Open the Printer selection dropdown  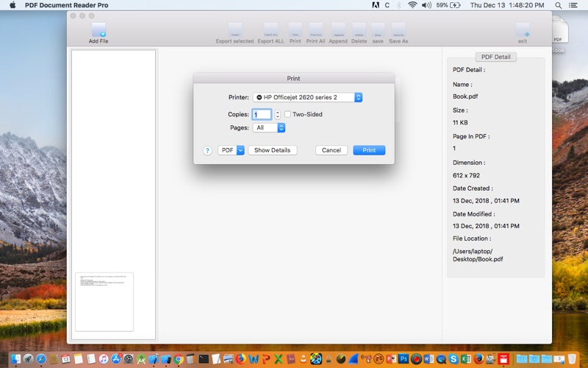coord(307,97)
